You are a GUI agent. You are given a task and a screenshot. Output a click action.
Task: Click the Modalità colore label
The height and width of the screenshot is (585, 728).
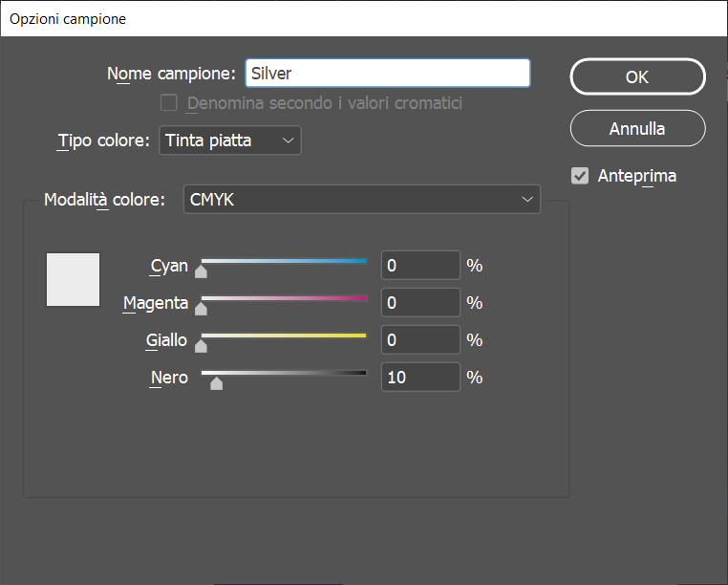[x=104, y=200]
